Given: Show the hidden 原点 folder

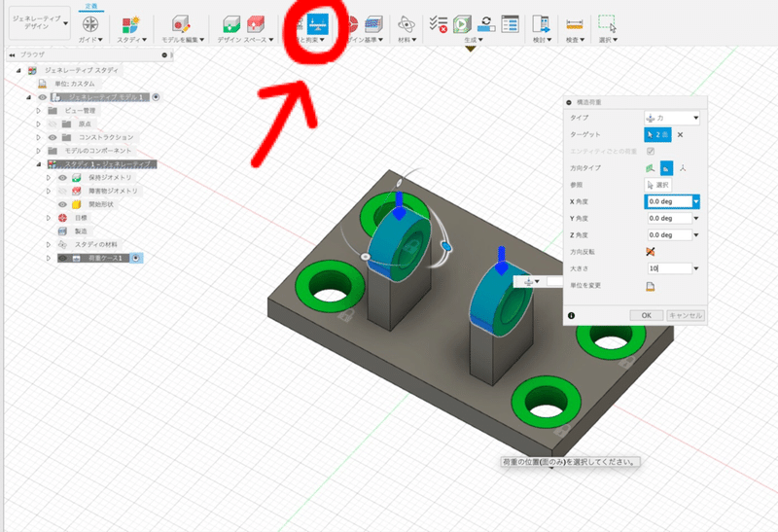Looking at the screenshot, I should [53, 124].
